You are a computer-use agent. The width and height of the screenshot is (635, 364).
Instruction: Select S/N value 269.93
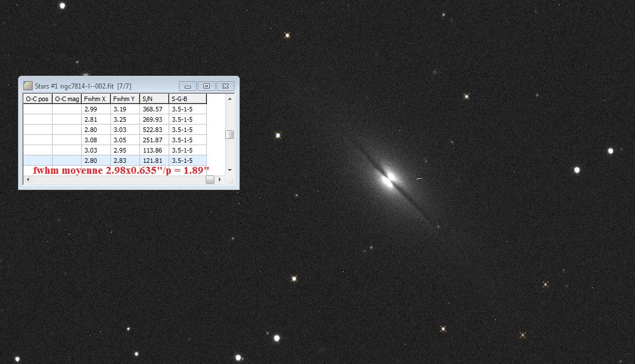154,119
